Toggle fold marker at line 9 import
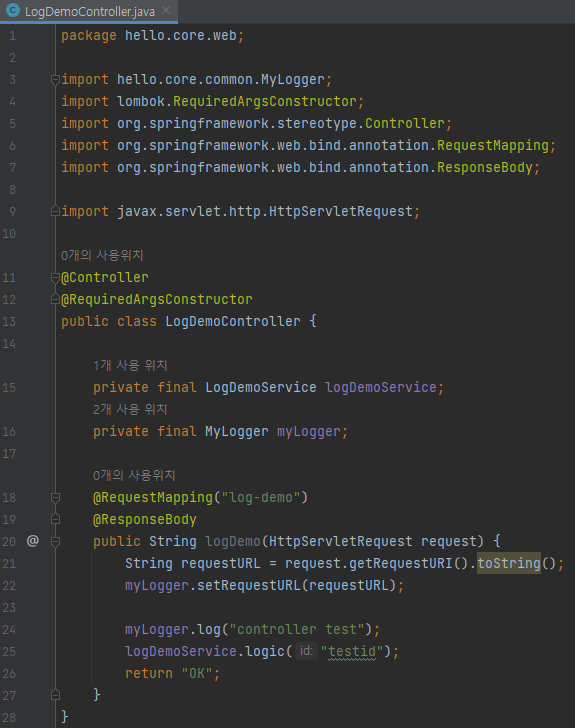 [x=55, y=212]
